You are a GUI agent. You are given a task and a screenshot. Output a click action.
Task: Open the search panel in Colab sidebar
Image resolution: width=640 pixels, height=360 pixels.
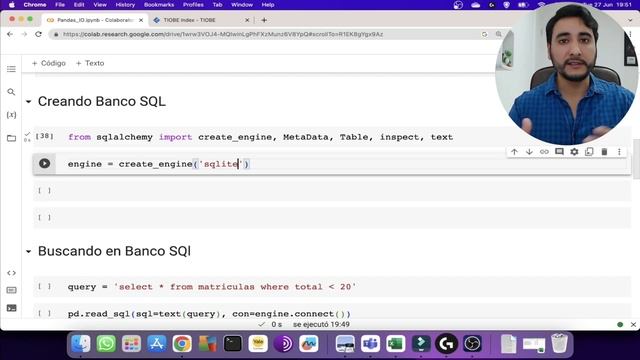pyautogui.click(x=11, y=92)
